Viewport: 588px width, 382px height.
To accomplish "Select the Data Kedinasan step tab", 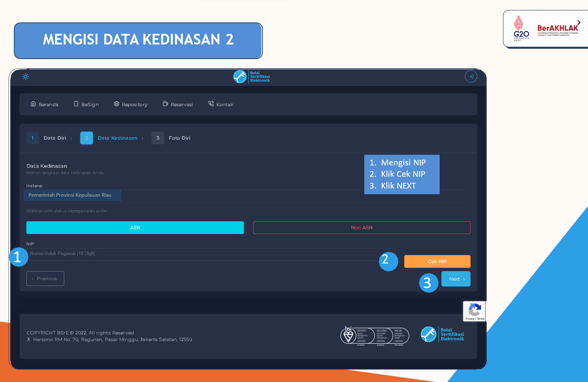I will pos(112,138).
